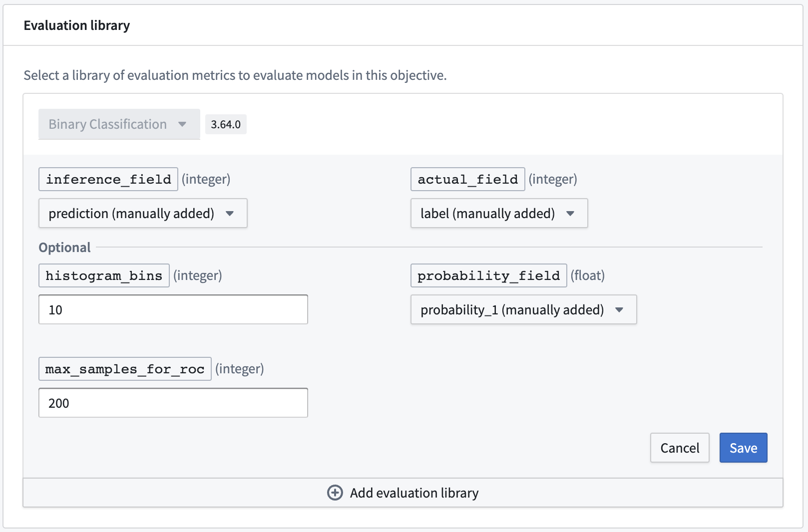The width and height of the screenshot is (808, 532).
Task: Click the "Select a library of evaluation metrics" description
Action: tap(235, 75)
